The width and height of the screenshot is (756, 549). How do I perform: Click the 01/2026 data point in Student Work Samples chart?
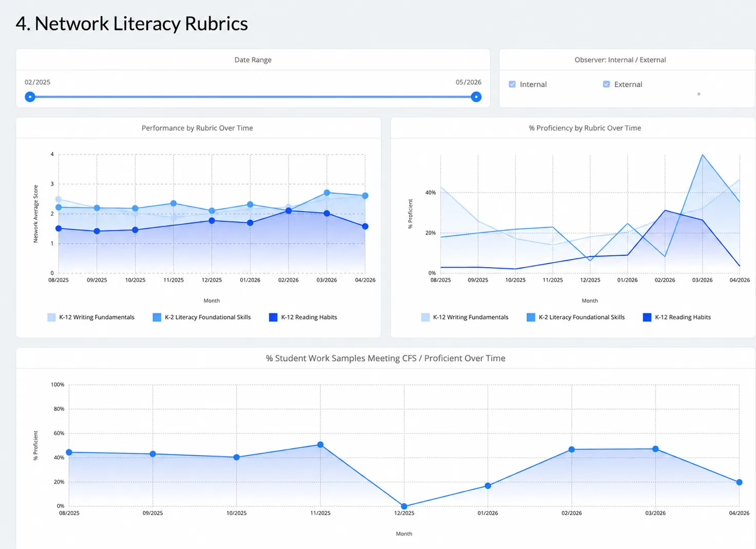(488, 486)
